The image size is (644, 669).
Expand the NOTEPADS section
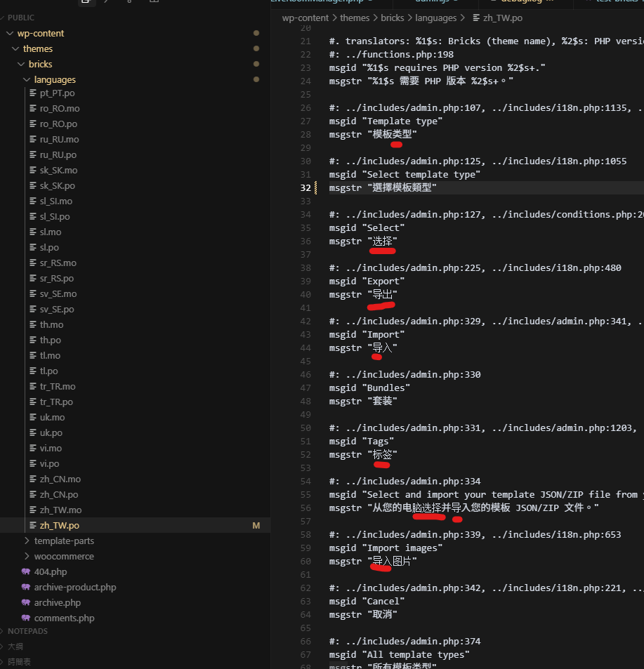[x=27, y=631]
